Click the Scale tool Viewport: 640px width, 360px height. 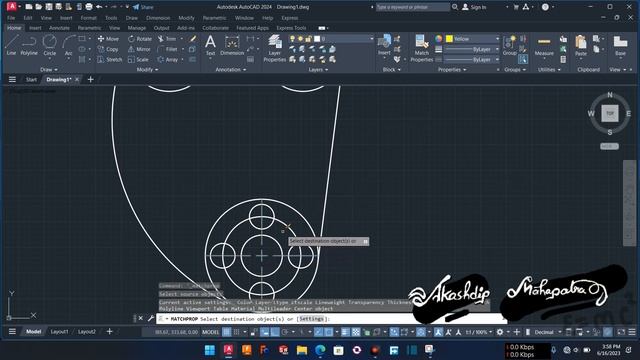tap(138, 60)
